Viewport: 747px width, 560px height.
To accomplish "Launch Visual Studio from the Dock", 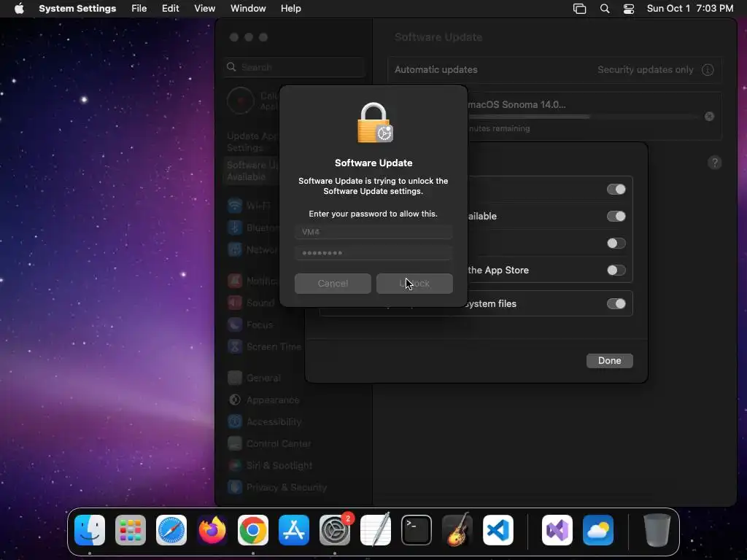I will (557, 530).
